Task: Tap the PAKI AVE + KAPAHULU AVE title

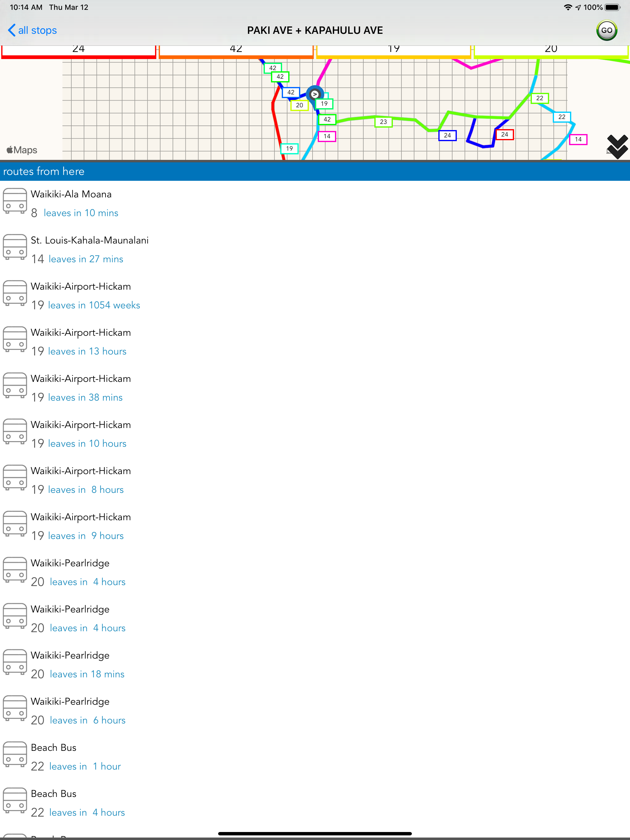Action: coord(315,30)
